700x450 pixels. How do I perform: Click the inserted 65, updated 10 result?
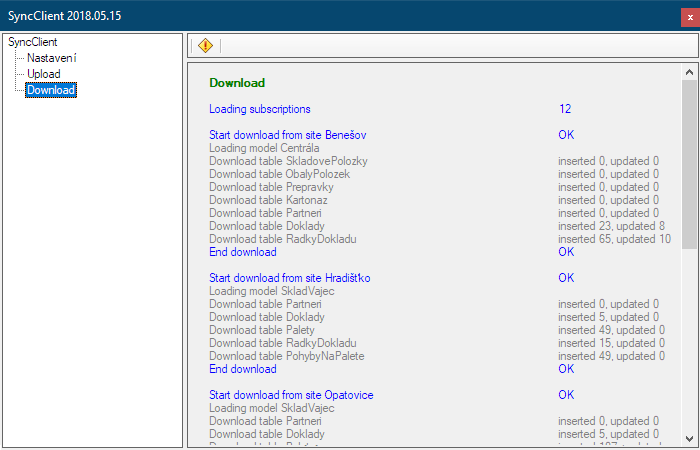click(x=614, y=239)
